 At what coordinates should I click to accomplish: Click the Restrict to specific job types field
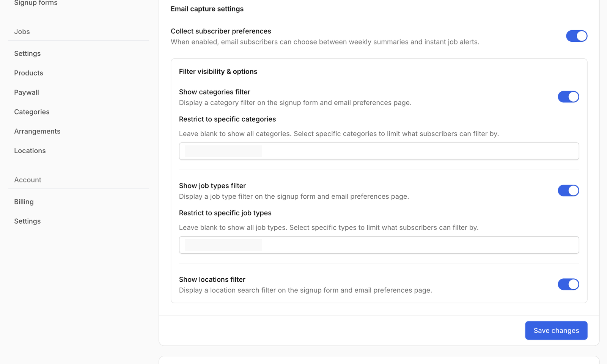tap(379, 245)
